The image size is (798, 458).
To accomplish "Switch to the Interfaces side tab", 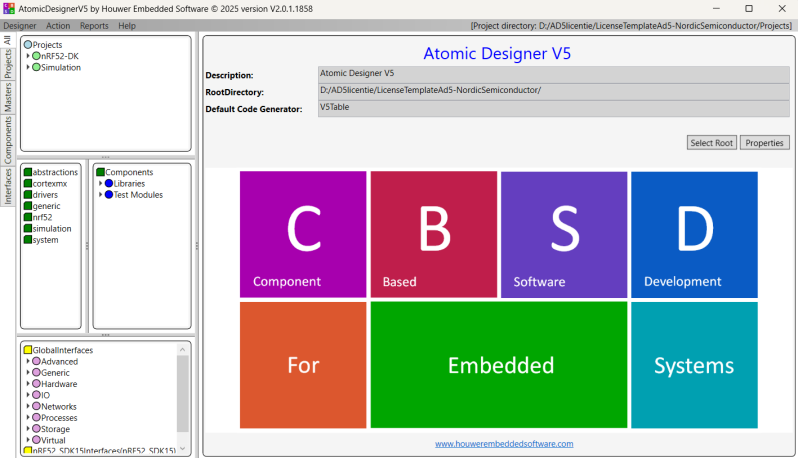I will [7, 185].
